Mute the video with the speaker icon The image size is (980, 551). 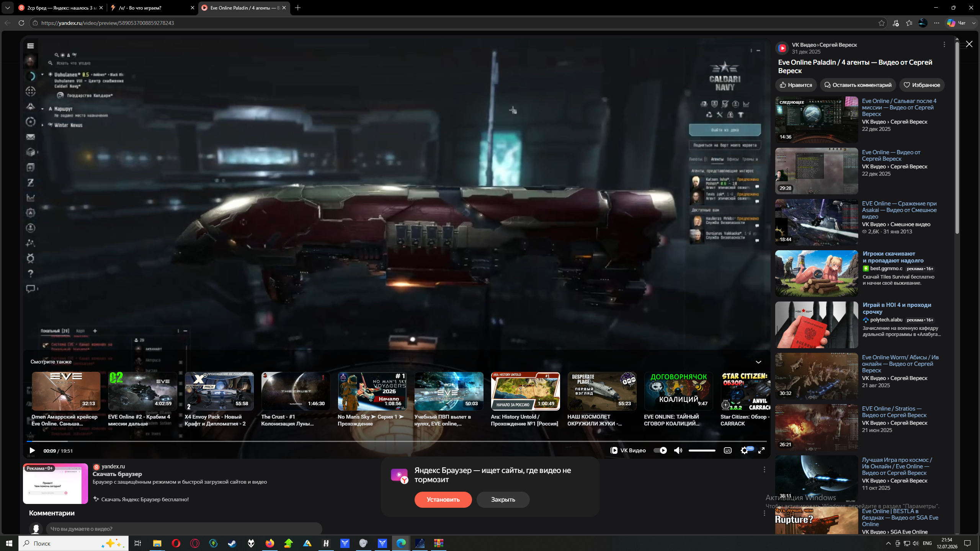(678, 450)
